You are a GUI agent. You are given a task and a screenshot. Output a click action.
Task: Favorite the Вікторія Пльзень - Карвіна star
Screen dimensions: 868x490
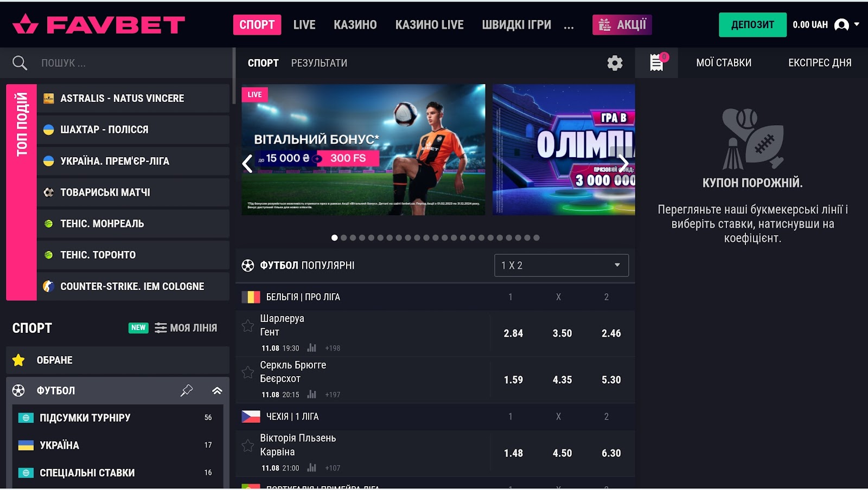point(248,446)
